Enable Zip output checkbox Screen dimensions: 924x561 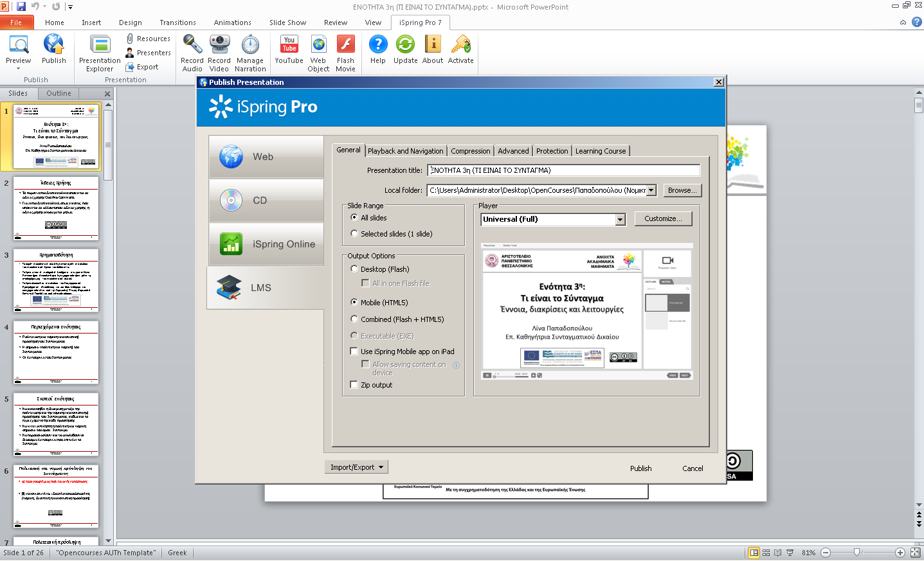coord(354,385)
